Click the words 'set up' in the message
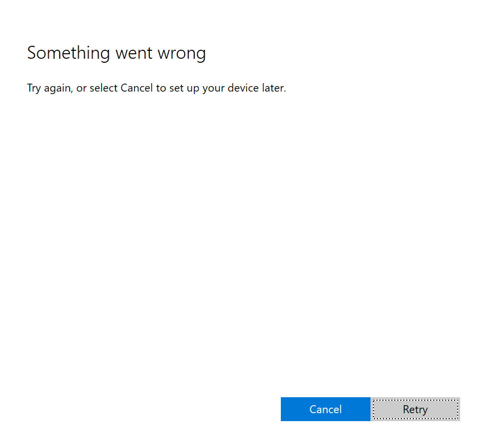Image resolution: width=487 pixels, height=448 pixels. pos(184,89)
